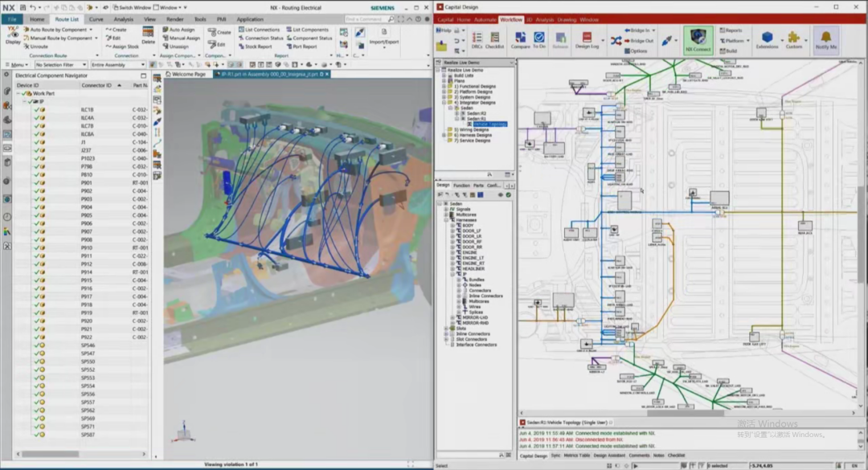Open Automate tab in Capital Design
868x470 pixels.
point(485,19)
